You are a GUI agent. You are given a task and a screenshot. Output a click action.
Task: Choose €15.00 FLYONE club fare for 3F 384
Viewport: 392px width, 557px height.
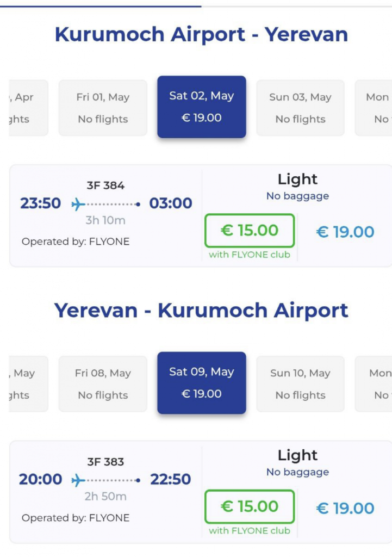250,231
